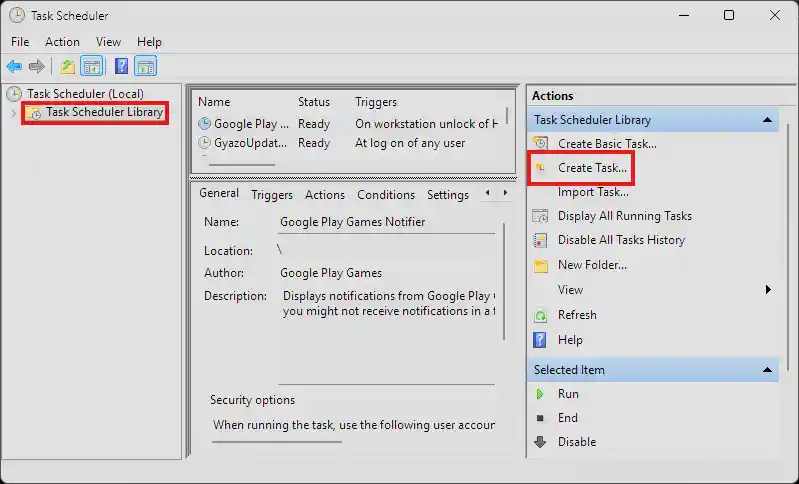Open the Action menu
Image resolution: width=799 pixels, height=484 pixels.
62,42
